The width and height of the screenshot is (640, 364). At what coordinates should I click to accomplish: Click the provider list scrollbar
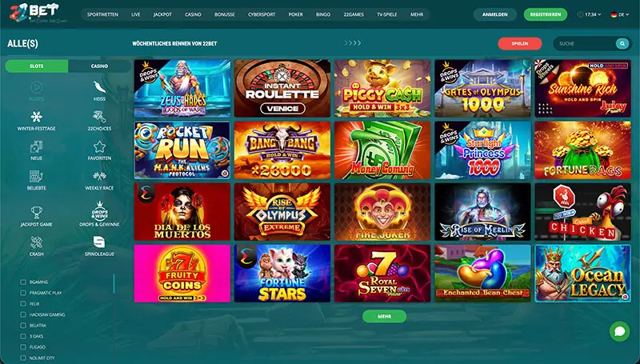pos(114,284)
